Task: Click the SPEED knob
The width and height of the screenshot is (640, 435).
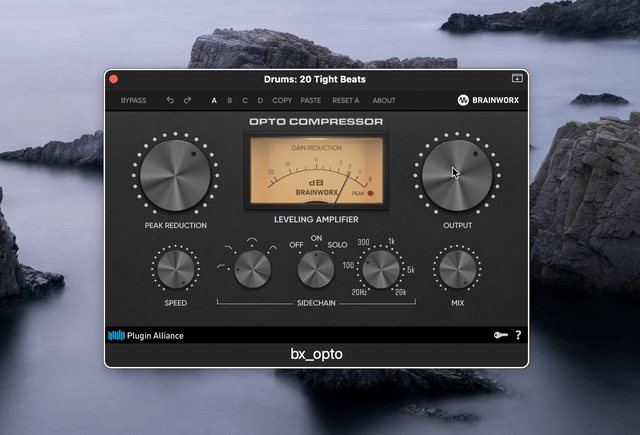Action: 176,269
